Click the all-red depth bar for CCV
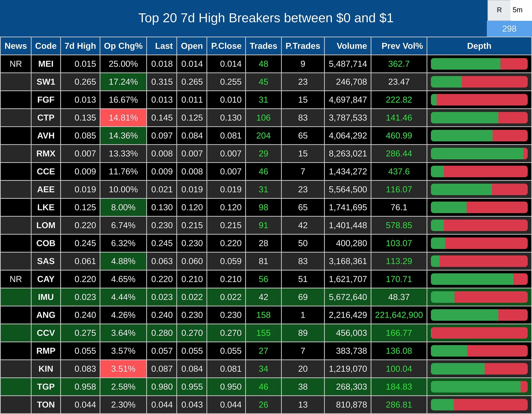This screenshot has width=532, height=414. click(479, 333)
